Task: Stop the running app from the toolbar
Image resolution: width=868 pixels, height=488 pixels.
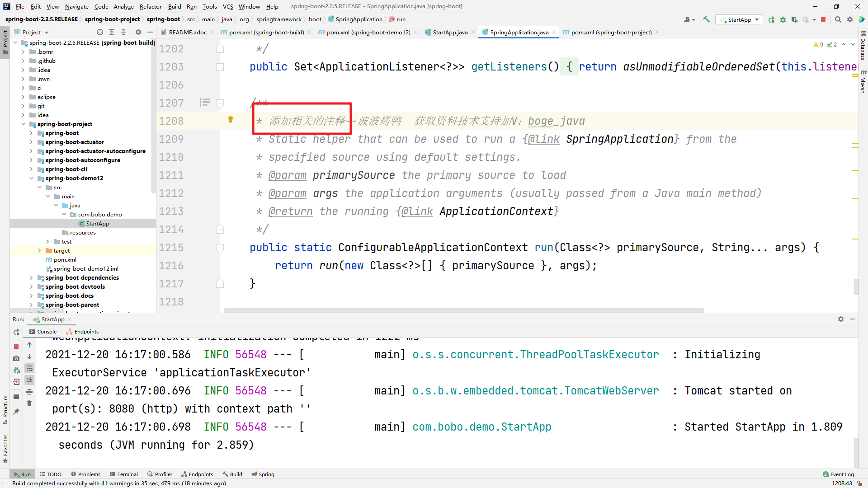Action: (x=823, y=19)
